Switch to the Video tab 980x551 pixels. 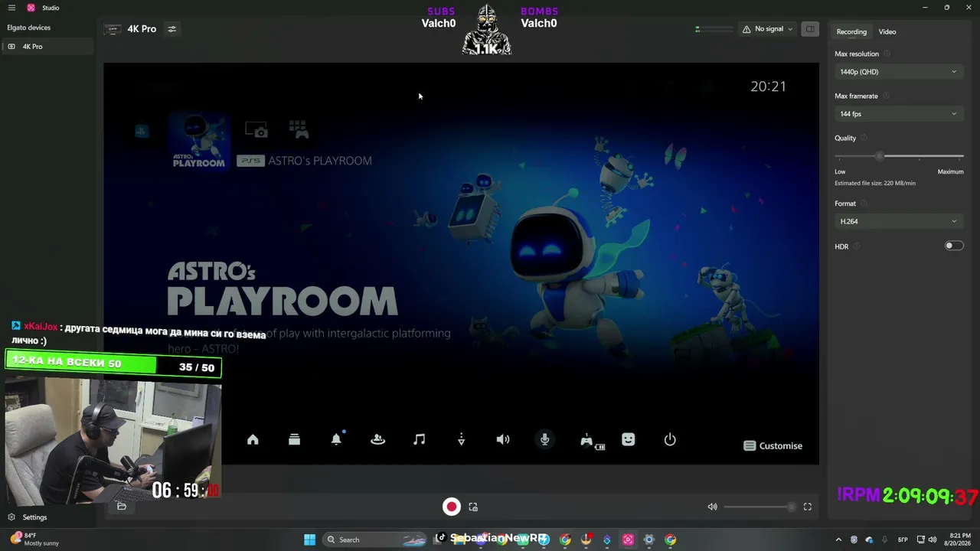[887, 31]
